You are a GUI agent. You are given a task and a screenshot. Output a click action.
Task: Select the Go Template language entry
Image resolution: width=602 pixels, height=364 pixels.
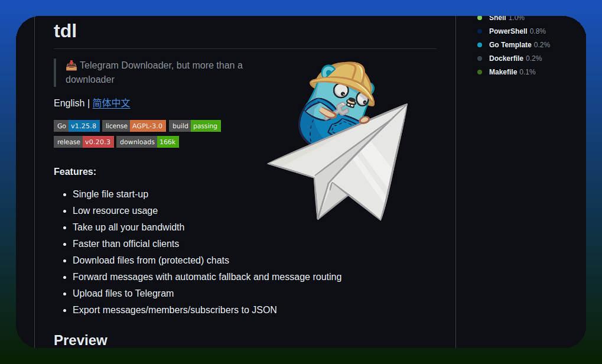point(519,45)
